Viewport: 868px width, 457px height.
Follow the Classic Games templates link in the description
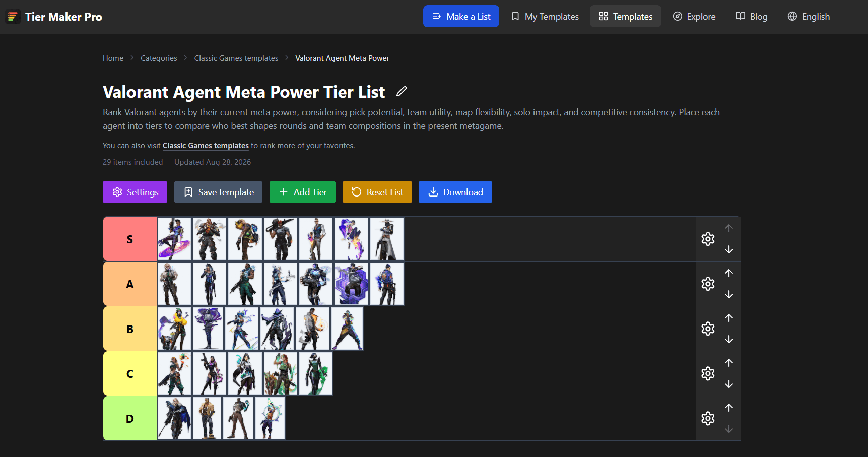(x=206, y=146)
